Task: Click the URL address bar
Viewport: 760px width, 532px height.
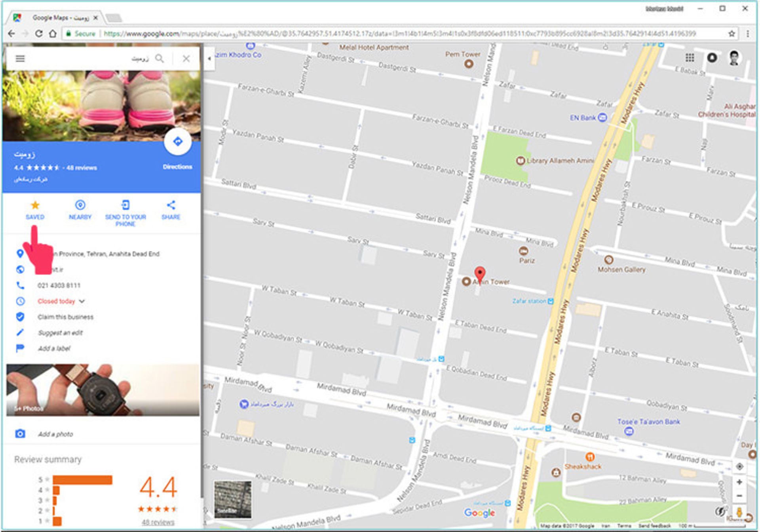Action: 400,34
